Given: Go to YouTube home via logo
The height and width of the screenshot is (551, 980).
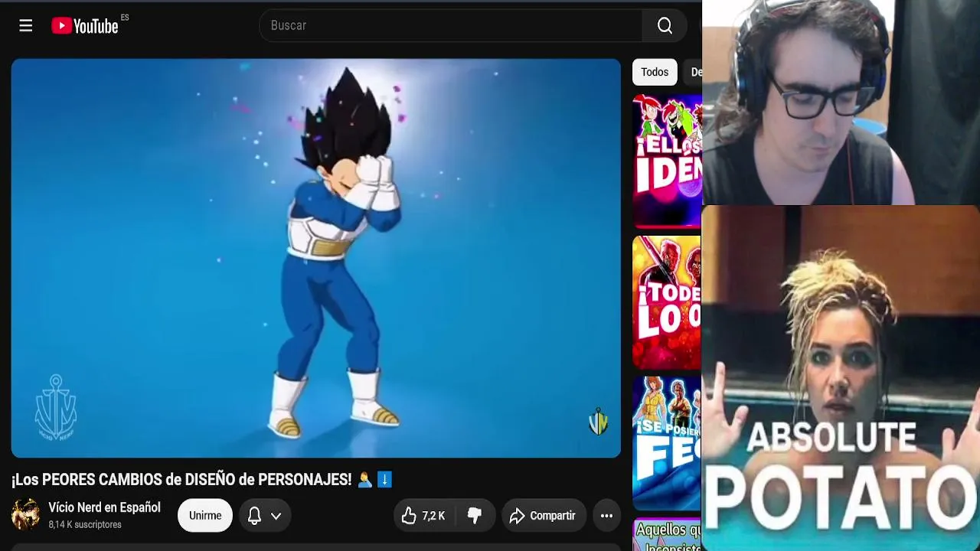Looking at the screenshot, I should pyautogui.click(x=85, y=26).
